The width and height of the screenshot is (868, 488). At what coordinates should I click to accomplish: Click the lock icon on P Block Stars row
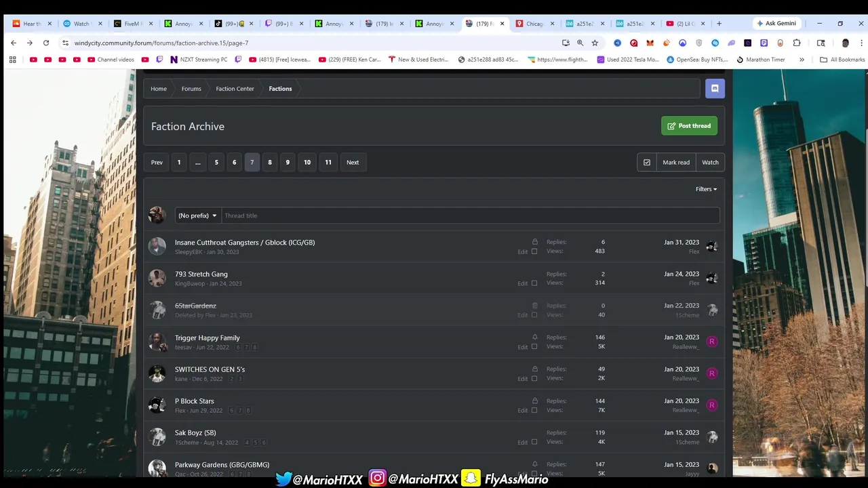tap(535, 401)
